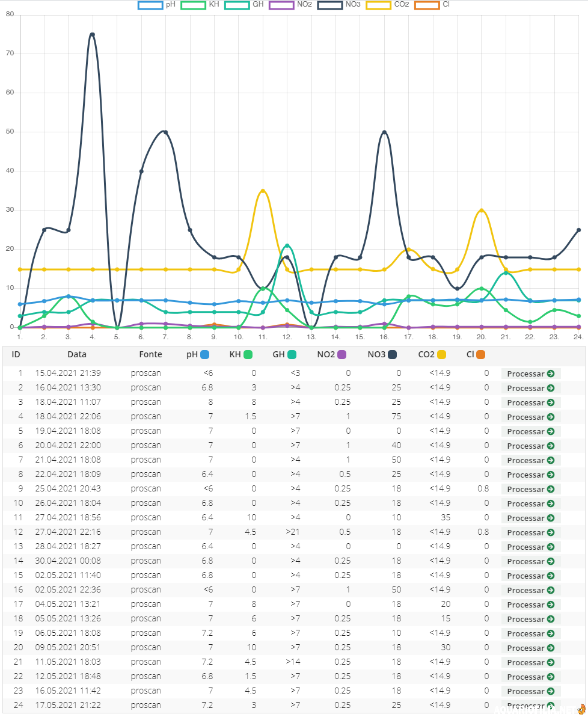The height and width of the screenshot is (717, 588).
Task: Click the green arrow icon in row 1
Action: point(550,374)
